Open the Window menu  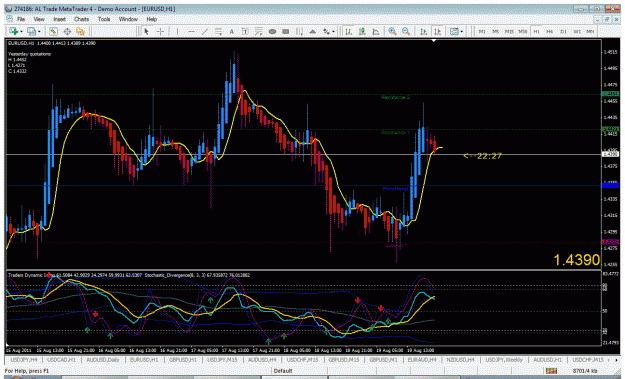pos(128,19)
